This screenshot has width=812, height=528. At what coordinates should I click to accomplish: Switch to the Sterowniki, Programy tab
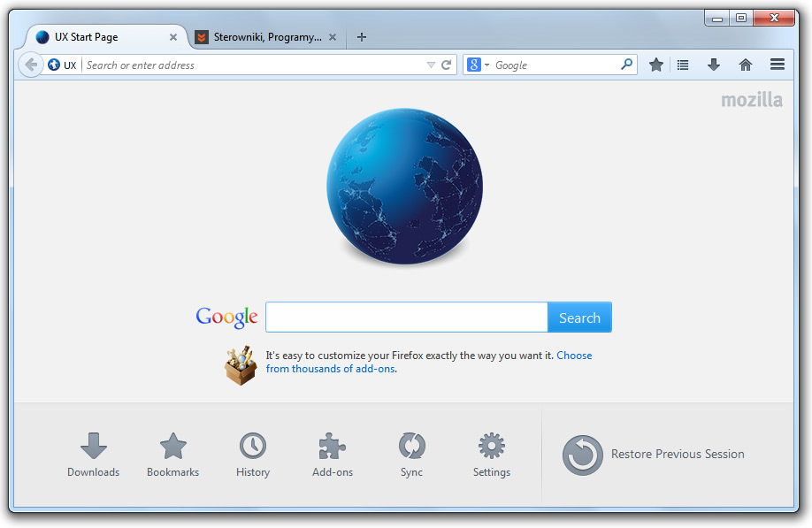(x=268, y=37)
